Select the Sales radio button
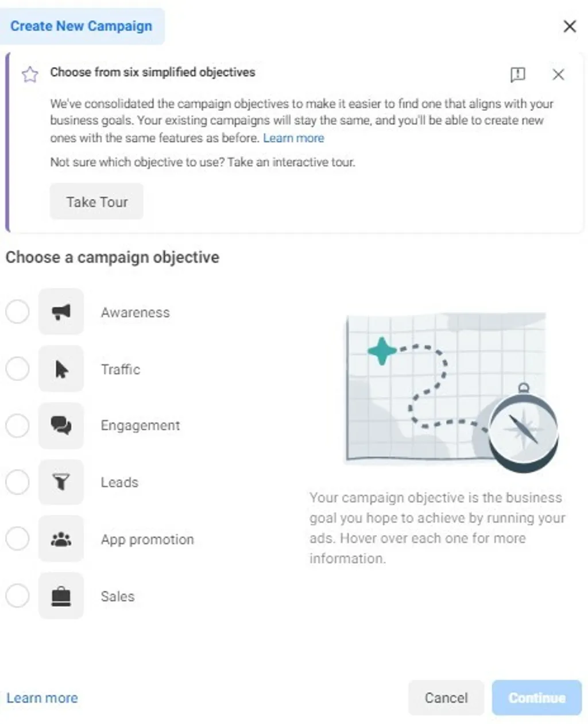588x724 pixels. coord(17,596)
